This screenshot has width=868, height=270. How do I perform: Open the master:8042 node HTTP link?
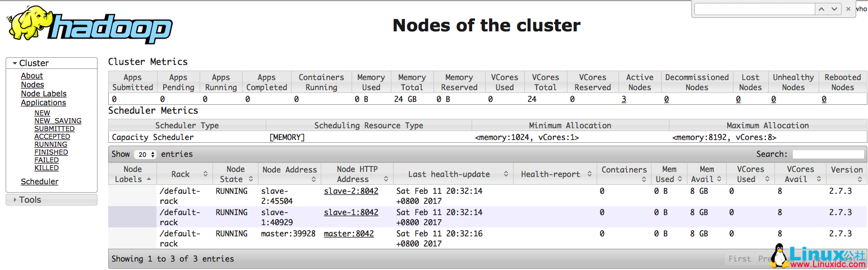[348, 234]
